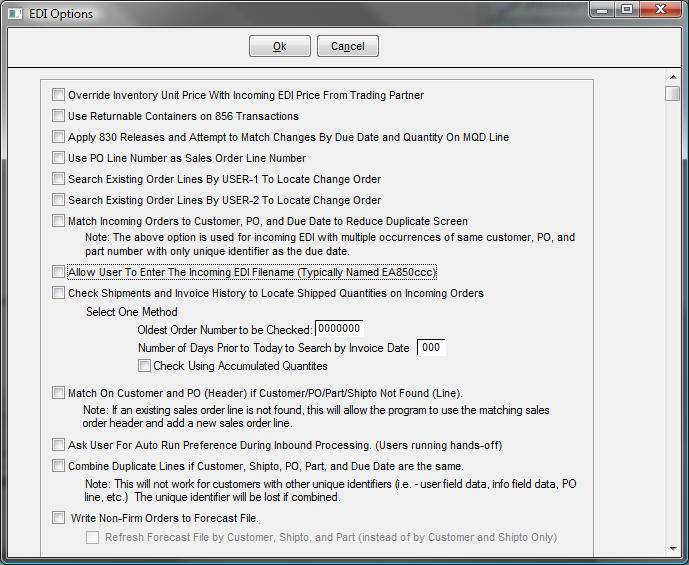Enable Override Inventory Unit Price option

pyautogui.click(x=58, y=94)
